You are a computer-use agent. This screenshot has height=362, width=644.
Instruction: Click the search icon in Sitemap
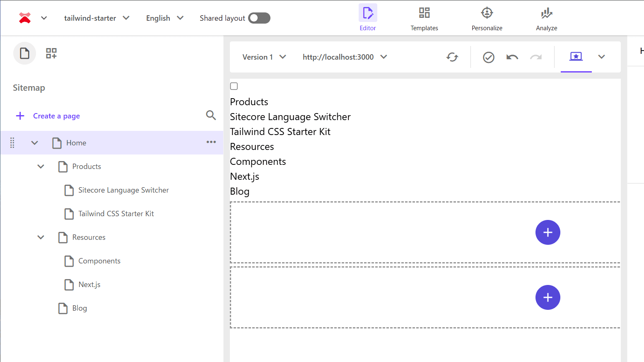coord(211,115)
